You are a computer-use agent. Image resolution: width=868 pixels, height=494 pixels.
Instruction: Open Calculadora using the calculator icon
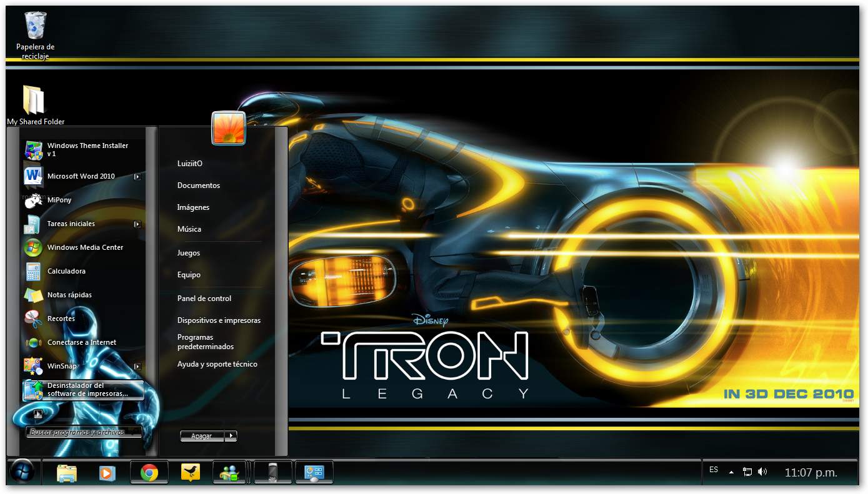coord(33,271)
